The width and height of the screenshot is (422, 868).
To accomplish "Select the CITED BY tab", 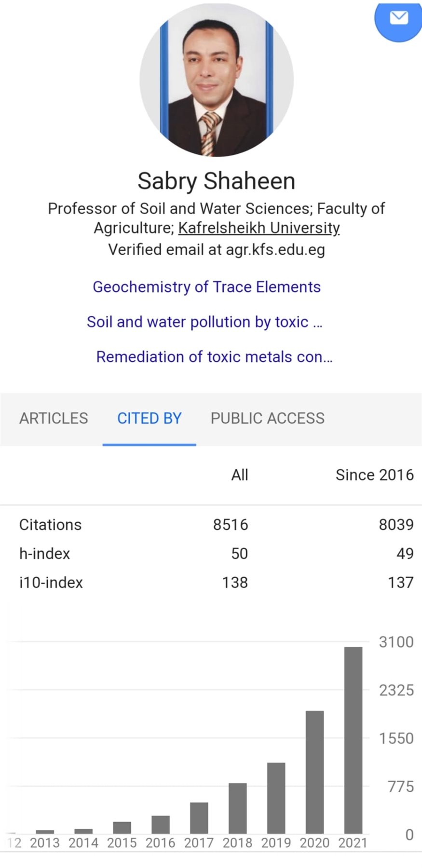I will pyautogui.click(x=149, y=418).
